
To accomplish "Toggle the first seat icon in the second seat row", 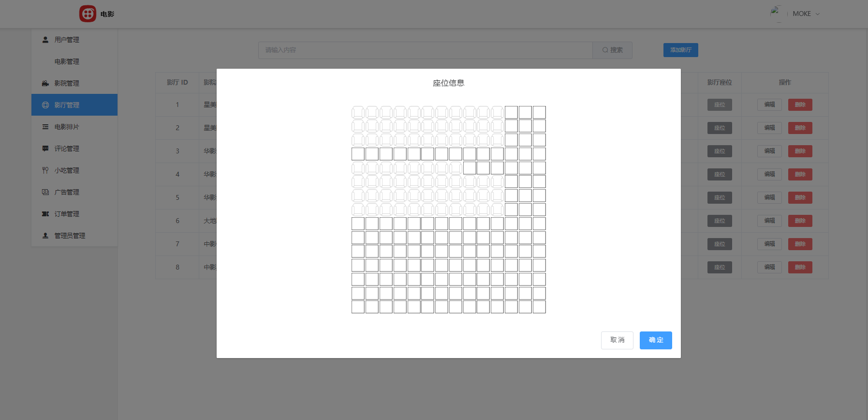I will pyautogui.click(x=358, y=126).
